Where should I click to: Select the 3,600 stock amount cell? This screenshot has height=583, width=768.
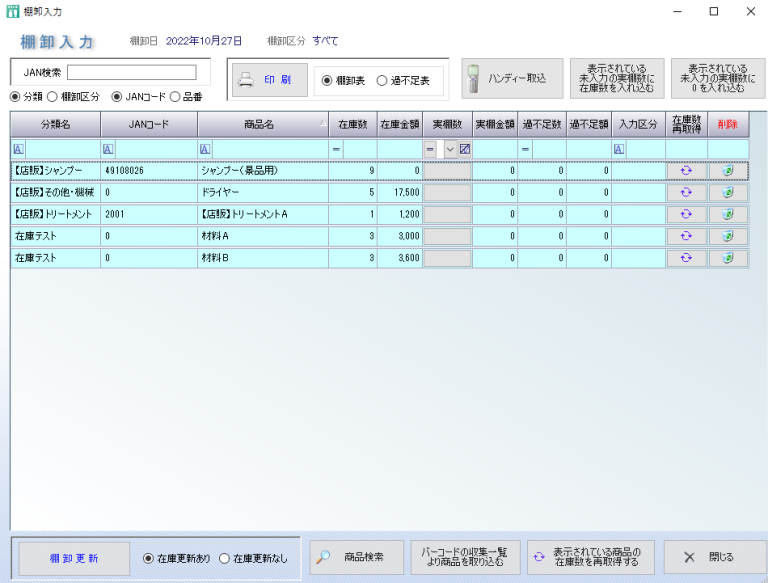tap(400, 258)
